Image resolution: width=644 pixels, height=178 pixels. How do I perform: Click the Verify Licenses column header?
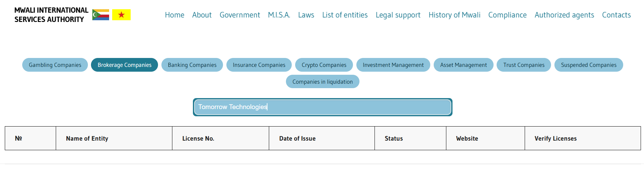pyautogui.click(x=583, y=138)
